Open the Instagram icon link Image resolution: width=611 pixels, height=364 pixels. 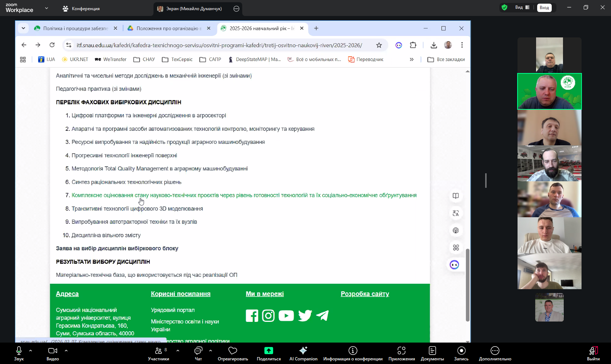[x=268, y=316]
